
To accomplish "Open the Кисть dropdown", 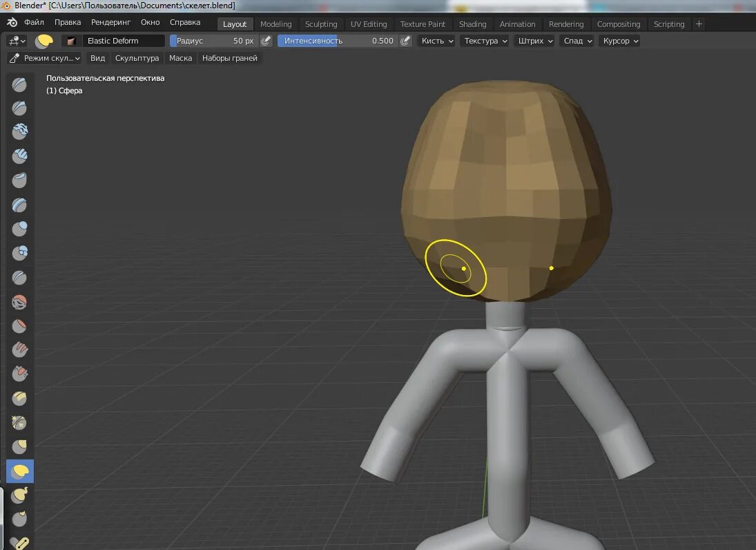I will click(436, 41).
